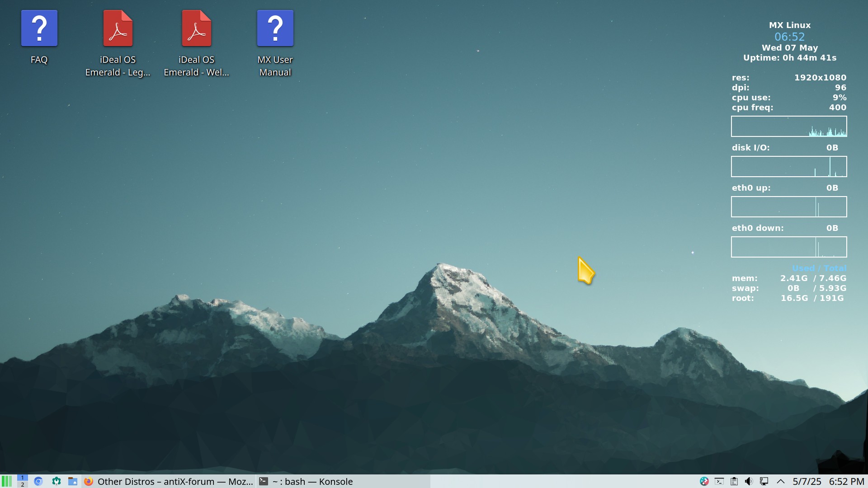Open iDeal OS Emerald Legacy PDF

tap(118, 29)
